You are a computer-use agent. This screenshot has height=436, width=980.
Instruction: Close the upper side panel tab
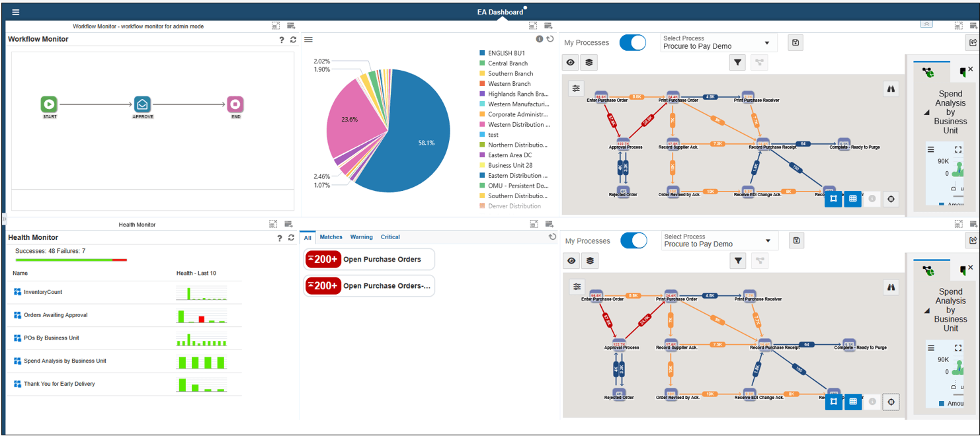(x=971, y=69)
